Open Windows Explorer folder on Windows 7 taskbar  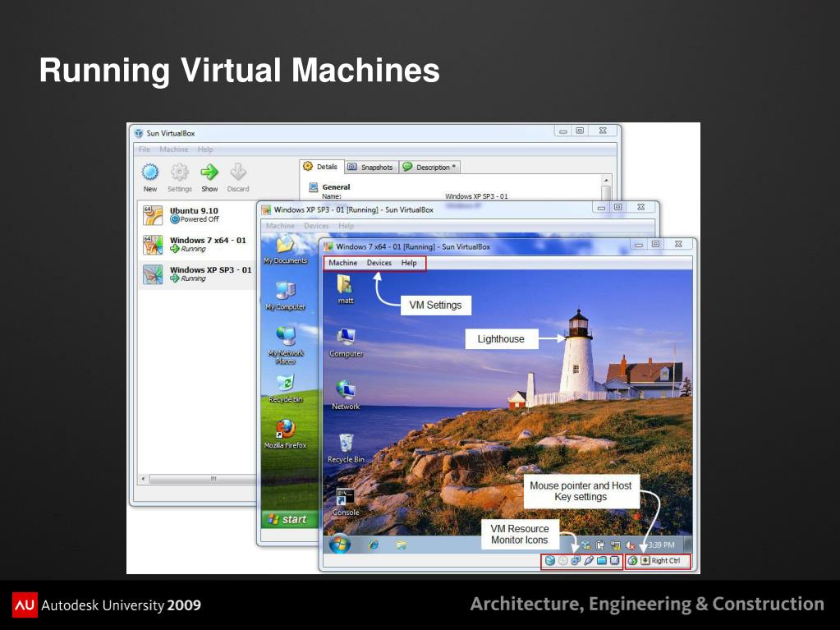coord(402,545)
